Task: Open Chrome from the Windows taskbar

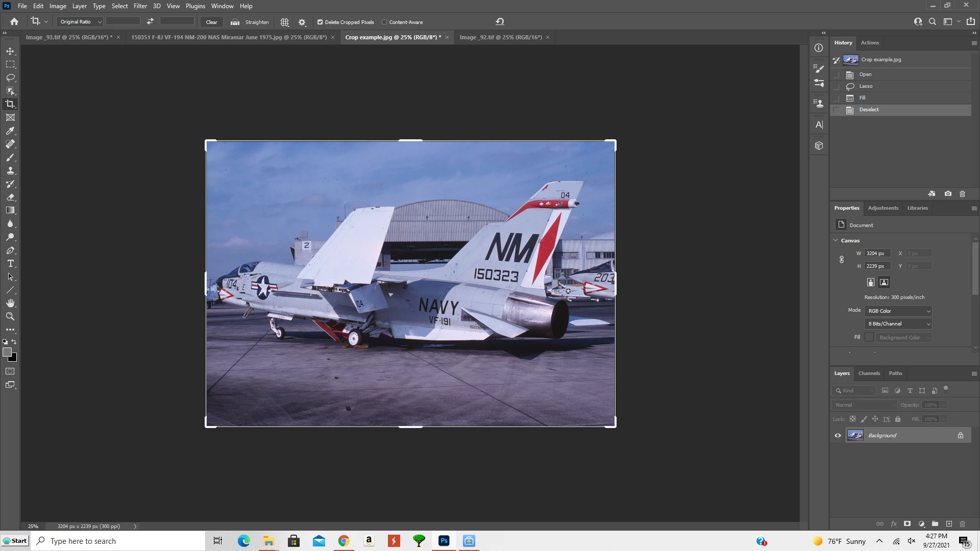Action: point(344,541)
